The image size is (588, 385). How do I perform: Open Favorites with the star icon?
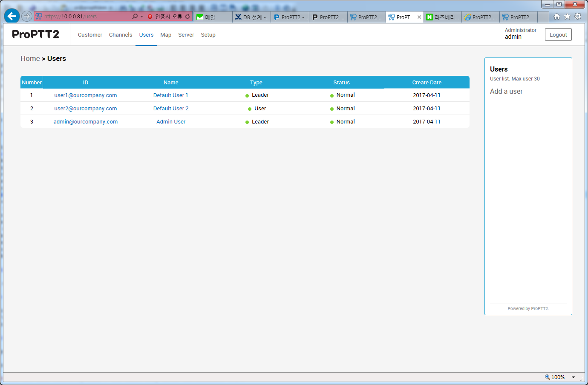pos(567,17)
